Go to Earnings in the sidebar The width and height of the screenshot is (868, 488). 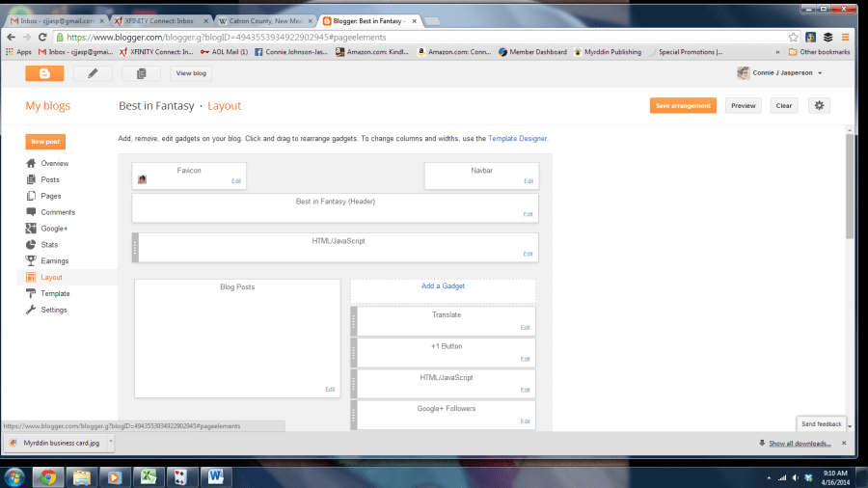pos(54,261)
